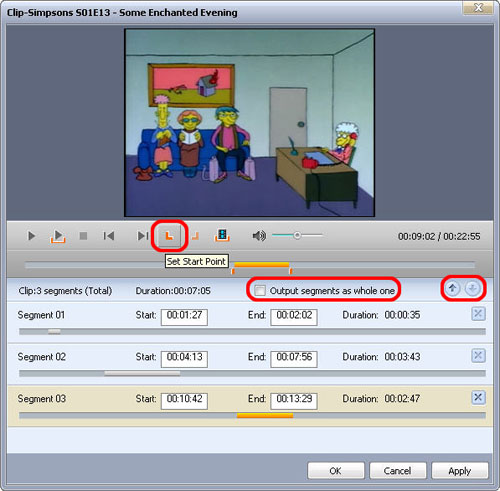Image resolution: width=500 pixels, height=491 pixels.
Task: Delete Segment 03
Action: click(x=478, y=397)
